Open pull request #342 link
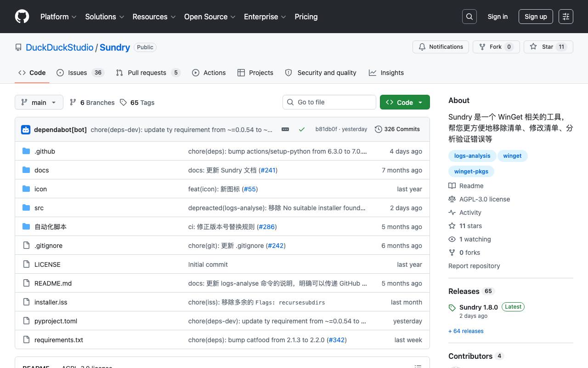Screen dimensions: 588x368 337,340
